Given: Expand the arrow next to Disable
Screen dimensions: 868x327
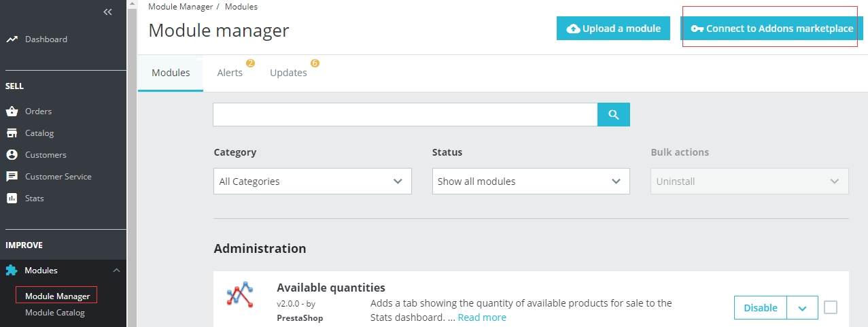Looking at the screenshot, I should pyautogui.click(x=802, y=308).
